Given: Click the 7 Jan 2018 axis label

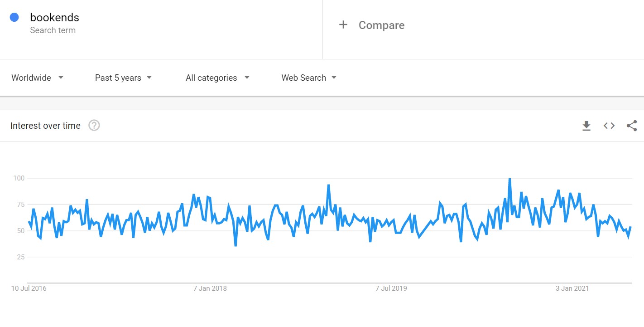Looking at the screenshot, I should [210, 288].
